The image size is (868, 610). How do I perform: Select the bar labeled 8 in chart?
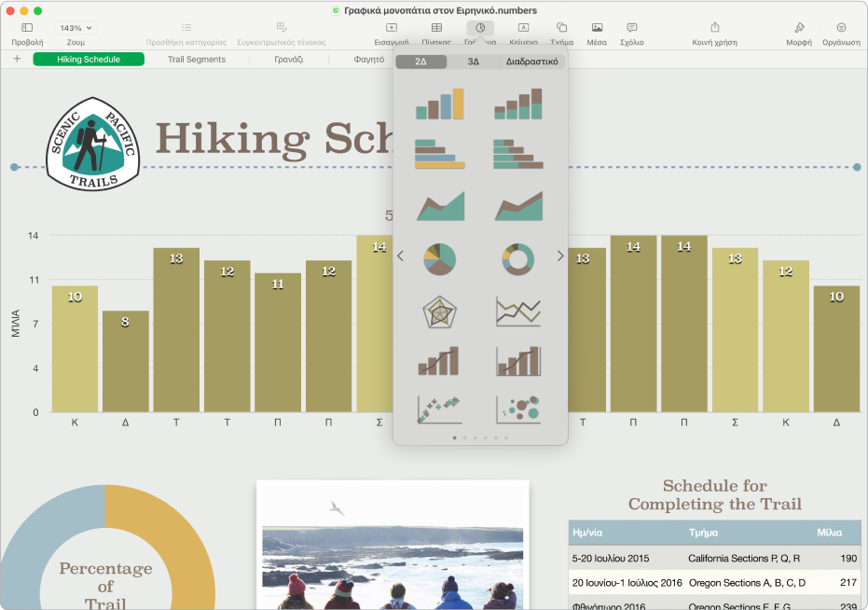[x=125, y=364]
